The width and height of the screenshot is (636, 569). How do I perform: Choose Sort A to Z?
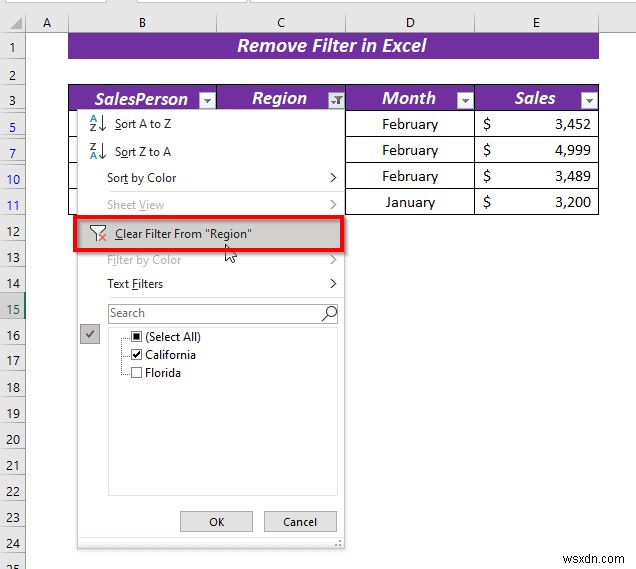pyautogui.click(x=211, y=124)
